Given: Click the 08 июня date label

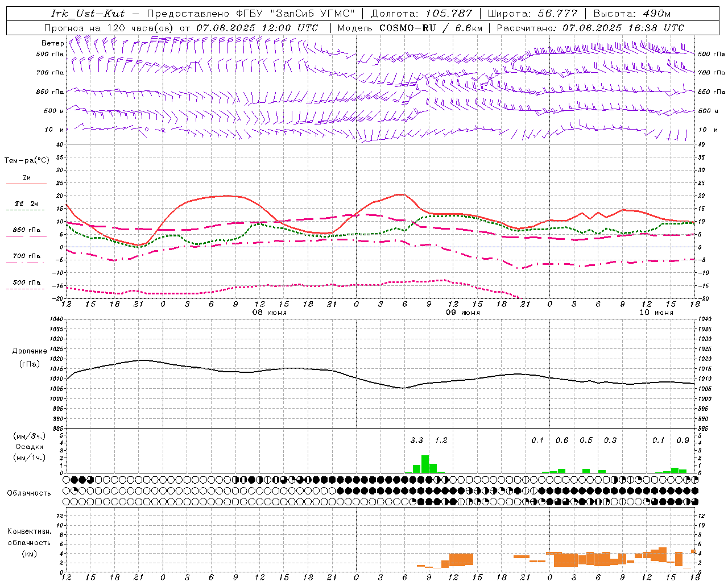Looking at the screenshot, I should (x=270, y=313).
